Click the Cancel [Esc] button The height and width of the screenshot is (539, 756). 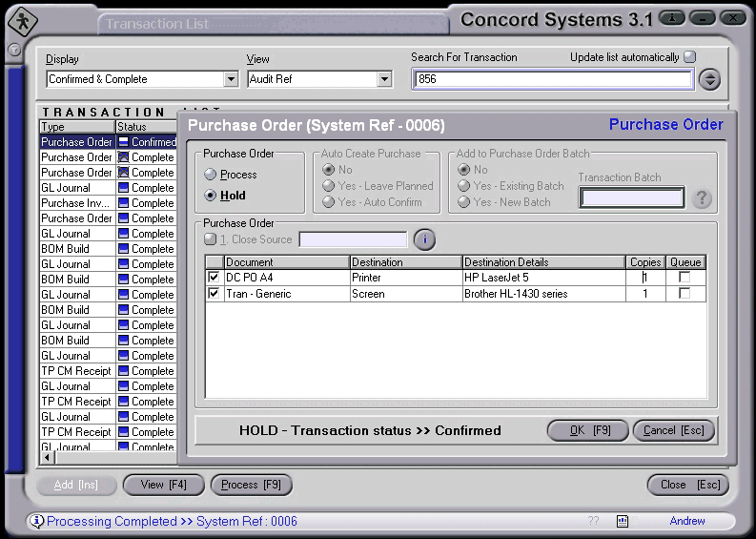(674, 430)
